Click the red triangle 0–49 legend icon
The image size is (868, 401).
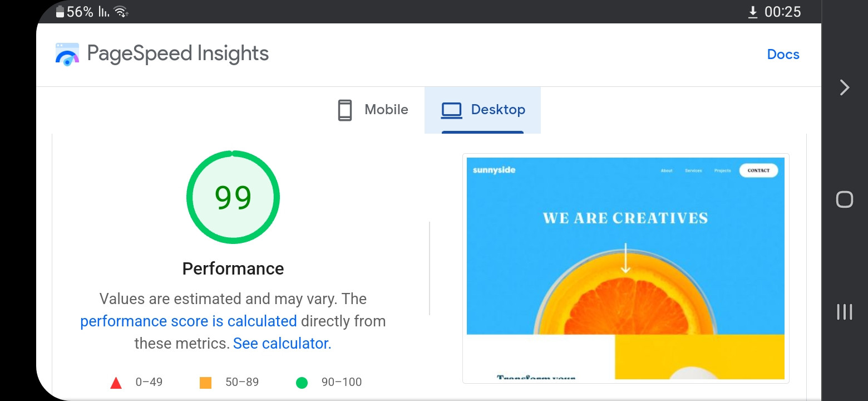click(116, 383)
